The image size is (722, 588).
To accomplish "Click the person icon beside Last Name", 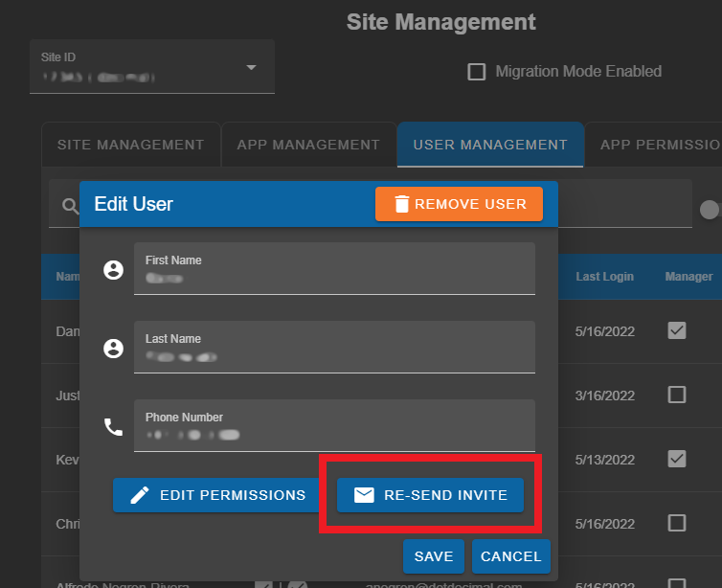I will pos(114,349).
